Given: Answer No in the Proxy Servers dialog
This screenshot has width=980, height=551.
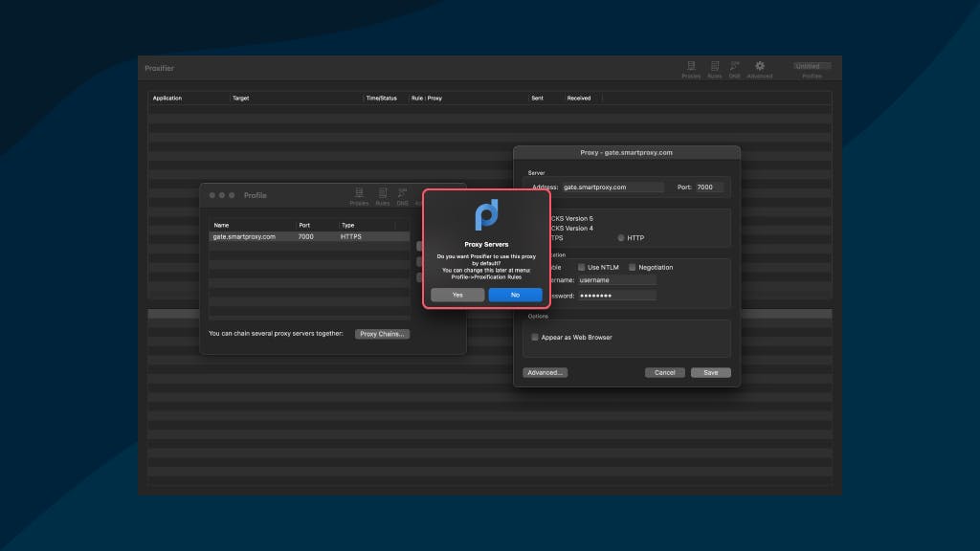Looking at the screenshot, I should pyautogui.click(x=515, y=295).
